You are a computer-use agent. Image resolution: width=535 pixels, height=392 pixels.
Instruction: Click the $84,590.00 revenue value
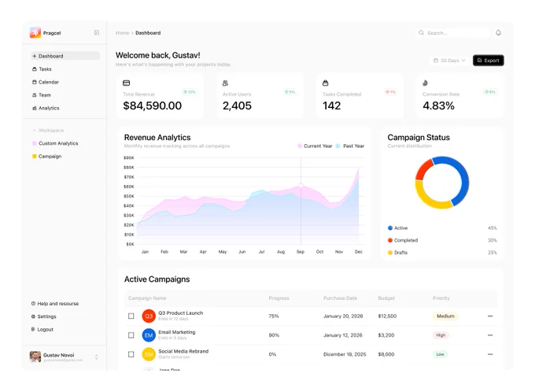[x=153, y=105]
